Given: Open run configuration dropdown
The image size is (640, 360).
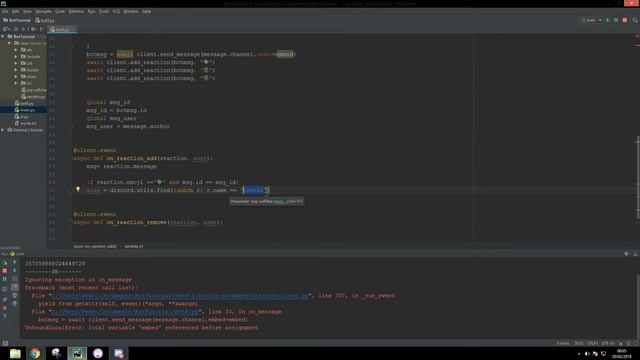Looking at the screenshot, I should 591,20.
